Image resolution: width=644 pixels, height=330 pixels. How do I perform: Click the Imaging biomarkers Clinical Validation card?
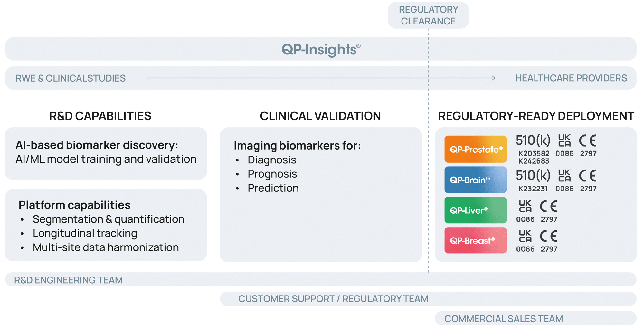tap(321, 195)
